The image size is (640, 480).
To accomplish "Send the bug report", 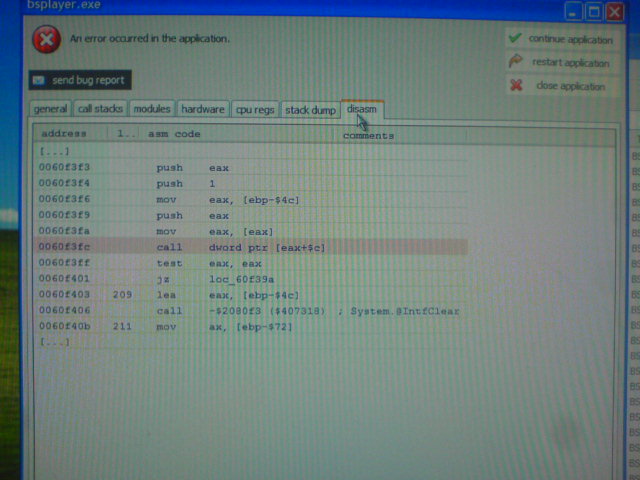I will pyautogui.click(x=80, y=80).
